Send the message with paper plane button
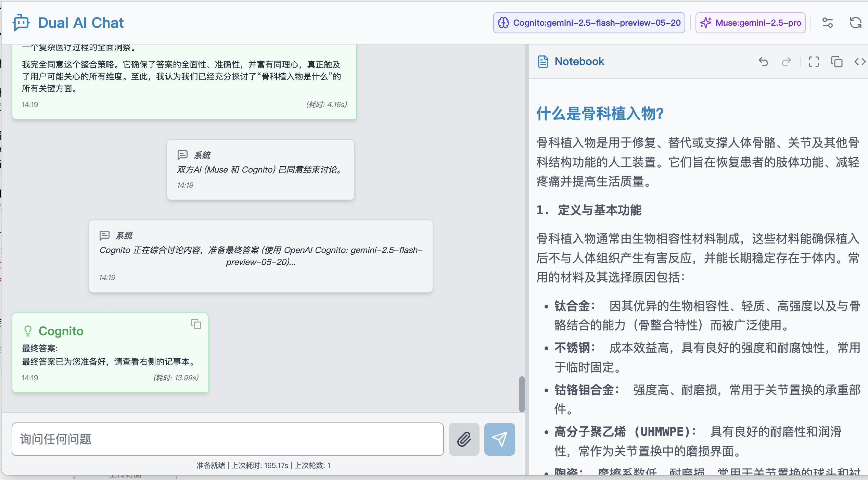This screenshot has height=480, width=868. pos(500,439)
